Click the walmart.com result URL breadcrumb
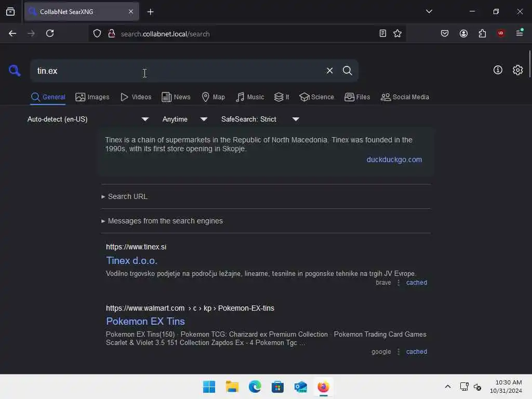This screenshot has width=532, height=399. click(x=190, y=308)
